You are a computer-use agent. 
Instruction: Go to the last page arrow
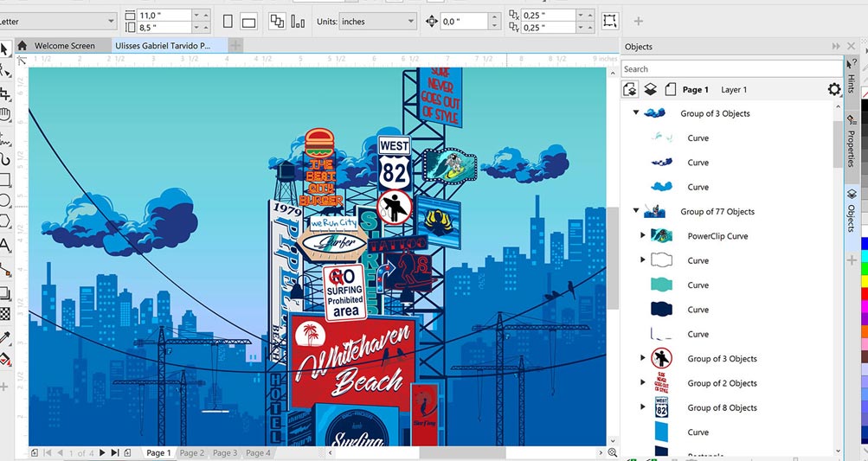(x=115, y=452)
